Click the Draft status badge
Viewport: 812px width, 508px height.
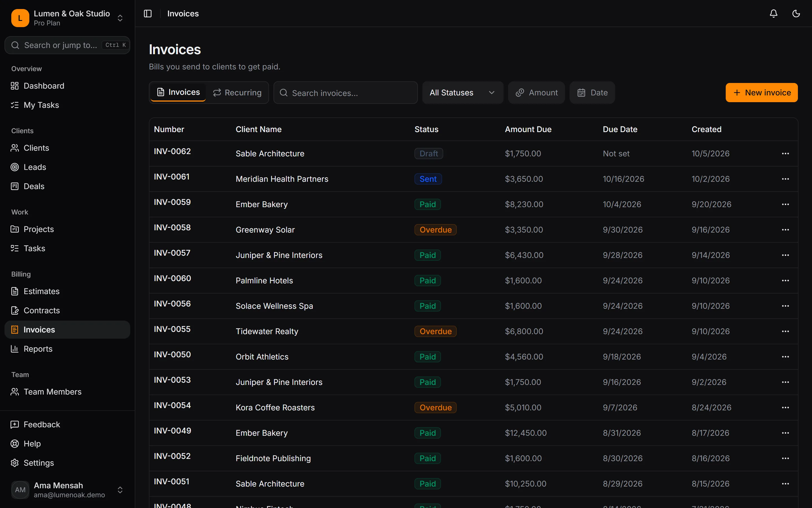[429, 154]
